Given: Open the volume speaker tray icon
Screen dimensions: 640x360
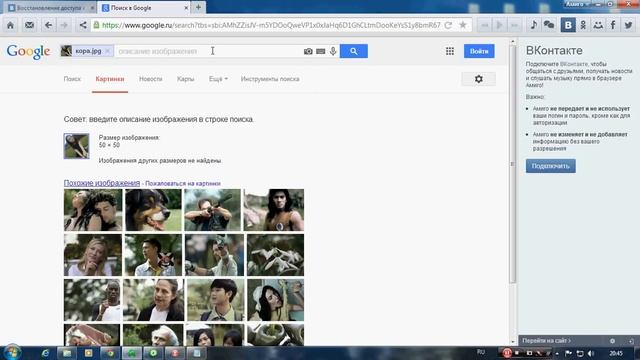Looking at the screenshot, I should 591,353.
